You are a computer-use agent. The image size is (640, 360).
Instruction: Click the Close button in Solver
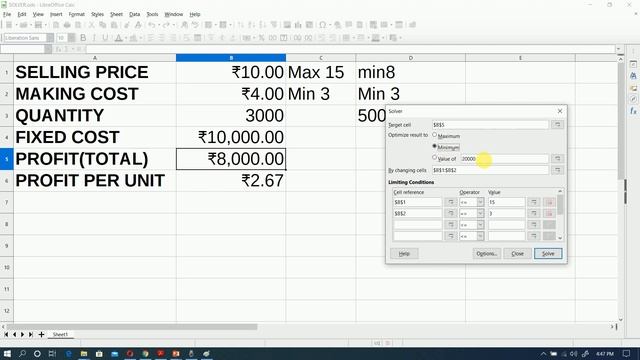pyautogui.click(x=517, y=253)
